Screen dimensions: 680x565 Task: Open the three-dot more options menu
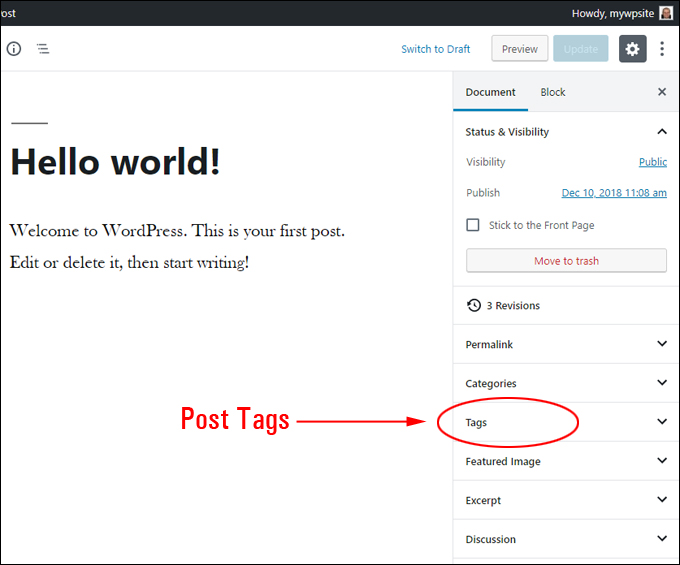point(662,49)
